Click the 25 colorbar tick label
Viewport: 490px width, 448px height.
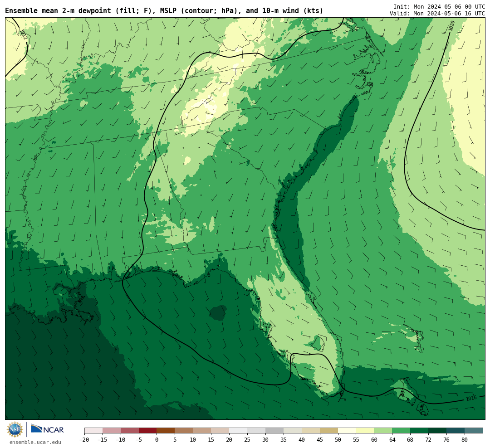point(248,440)
